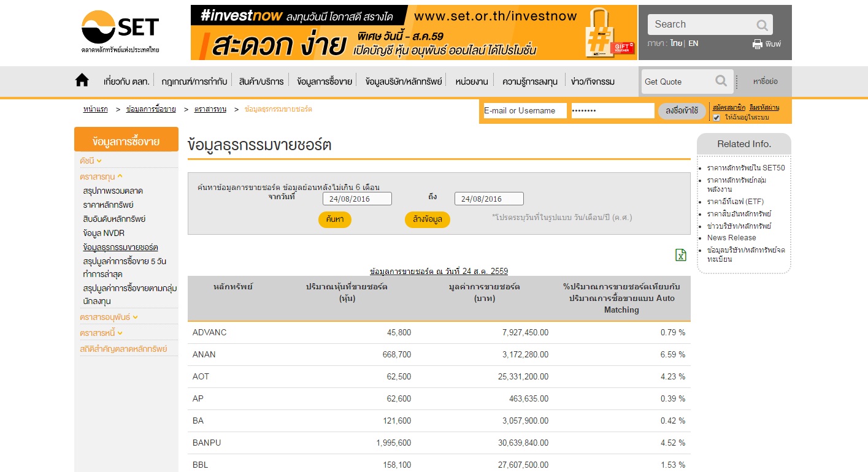Click the BA row in the table
The height and width of the screenshot is (472, 868).
tap(439, 421)
